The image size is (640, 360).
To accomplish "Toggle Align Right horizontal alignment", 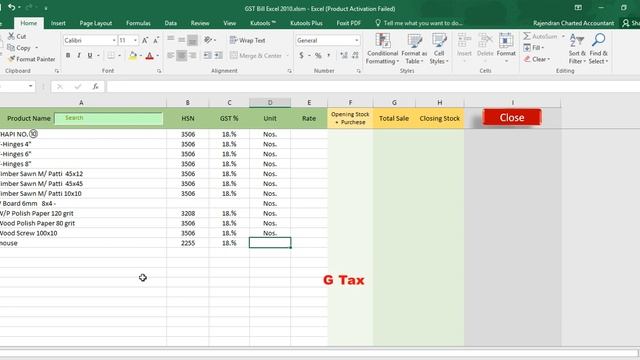I will [x=193, y=55].
